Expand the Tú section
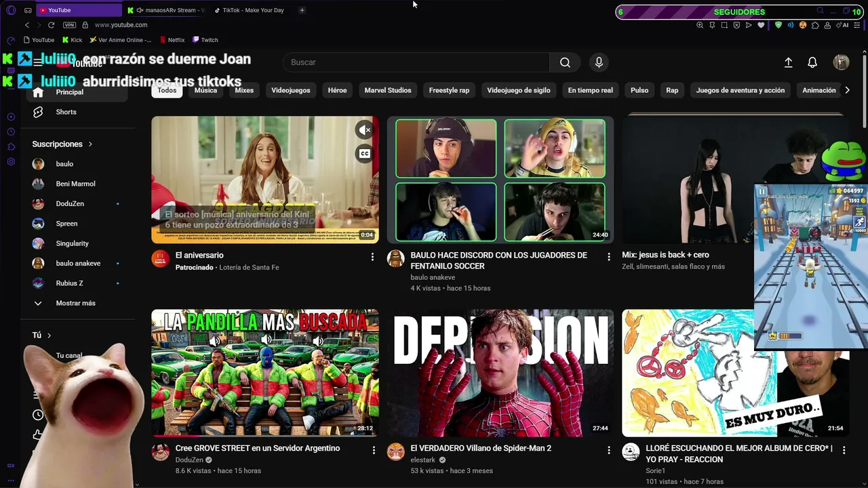This screenshot has width=868, height=488. point(41,335)
